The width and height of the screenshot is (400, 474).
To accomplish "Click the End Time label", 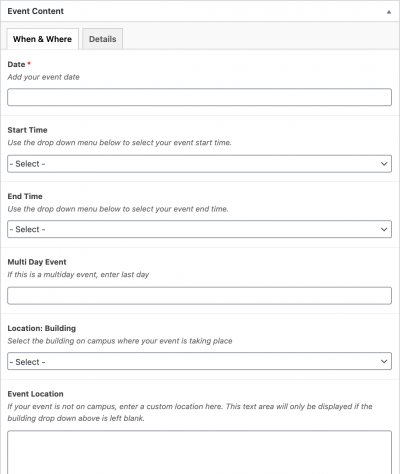I will 25,196.
